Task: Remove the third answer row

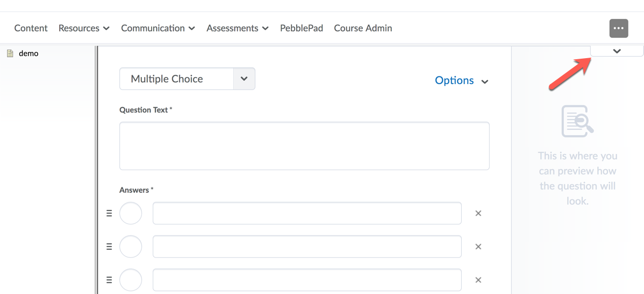Action: 478,280
